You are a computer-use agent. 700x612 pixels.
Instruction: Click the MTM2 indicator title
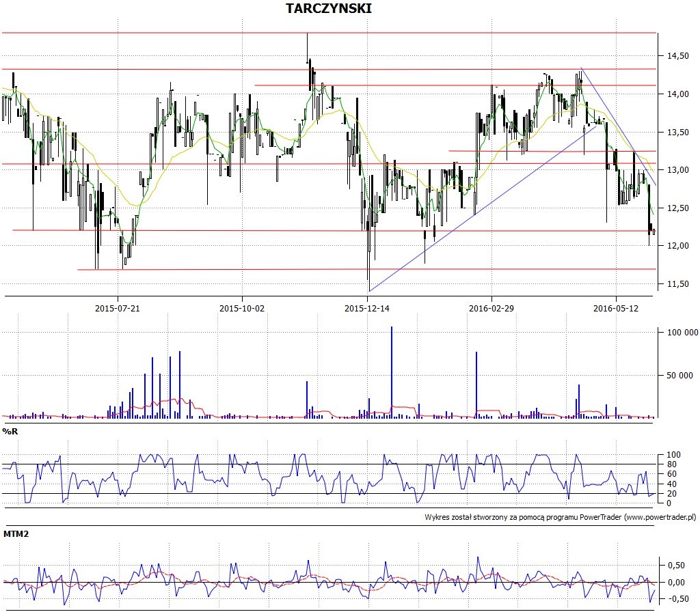point(16,533)
